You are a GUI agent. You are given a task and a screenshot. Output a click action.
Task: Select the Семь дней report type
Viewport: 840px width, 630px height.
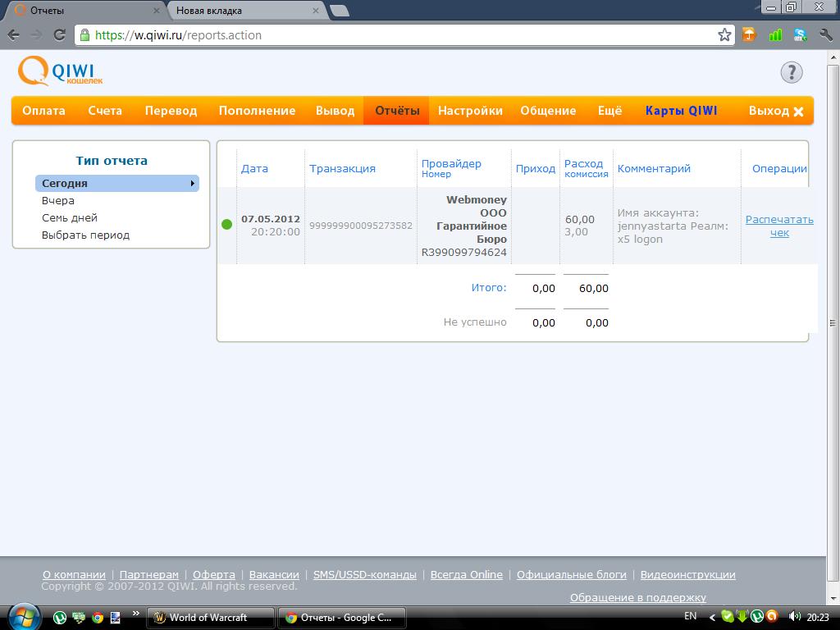pos(70,218)
